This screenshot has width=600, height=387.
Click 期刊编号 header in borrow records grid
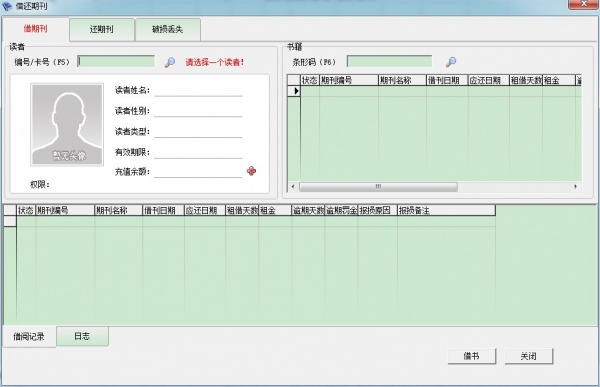(65, 211)
